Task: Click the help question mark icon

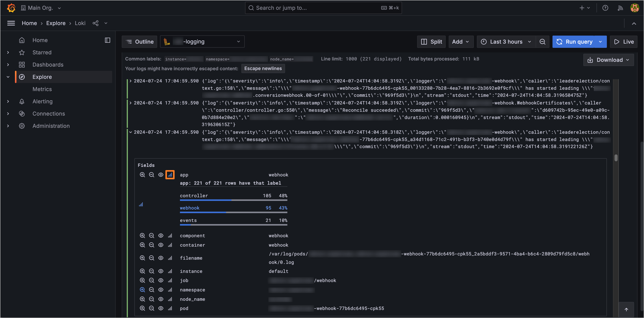Action: coord(605,8)
